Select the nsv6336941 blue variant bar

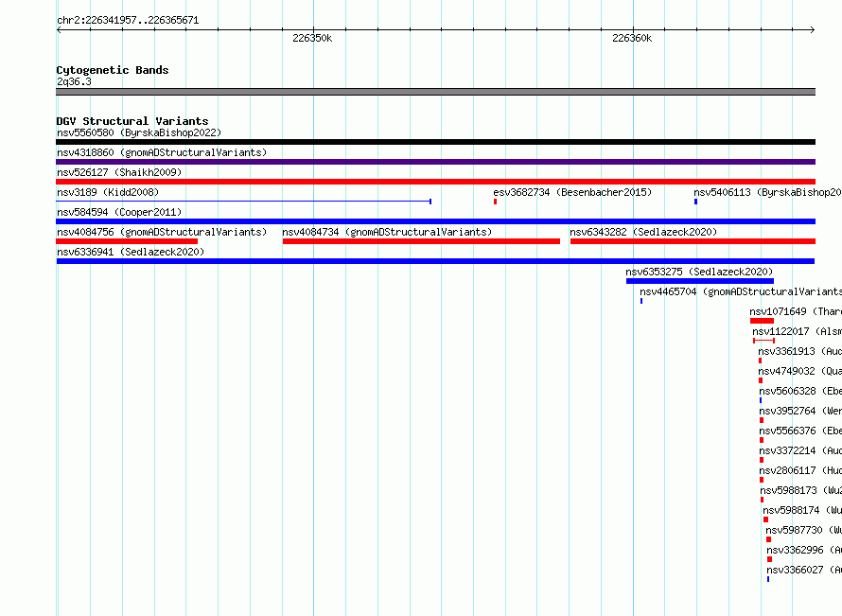pos(435,261)
